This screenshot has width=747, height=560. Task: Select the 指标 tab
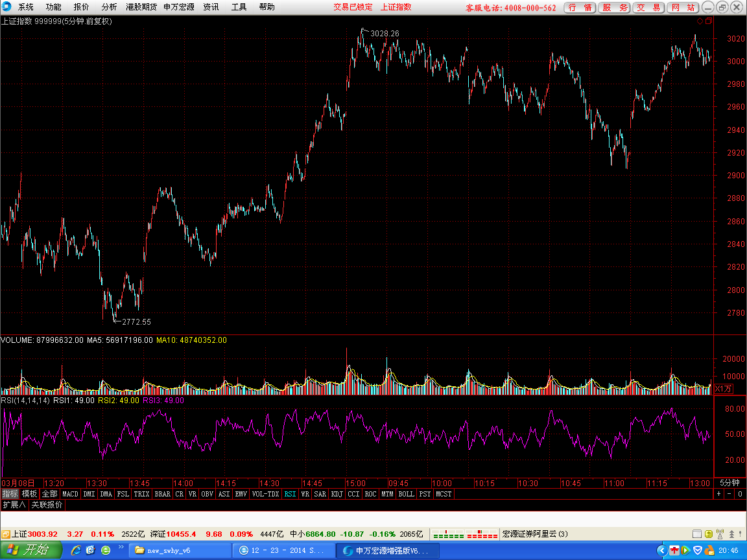10,494
